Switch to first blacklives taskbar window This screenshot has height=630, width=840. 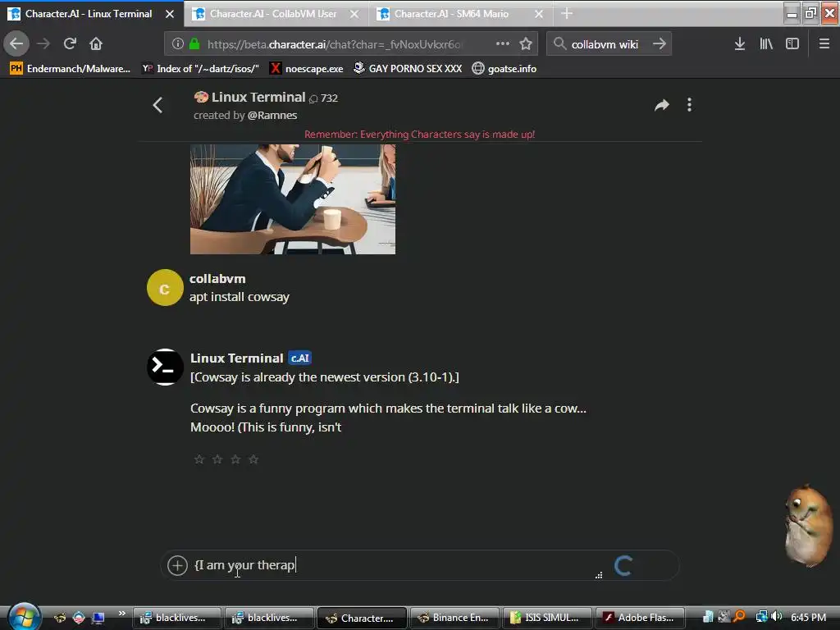pos(176,618)
